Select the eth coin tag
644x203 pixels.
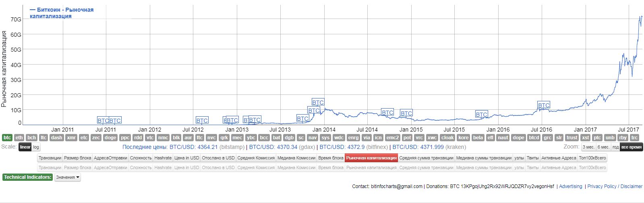coord(19,138)
